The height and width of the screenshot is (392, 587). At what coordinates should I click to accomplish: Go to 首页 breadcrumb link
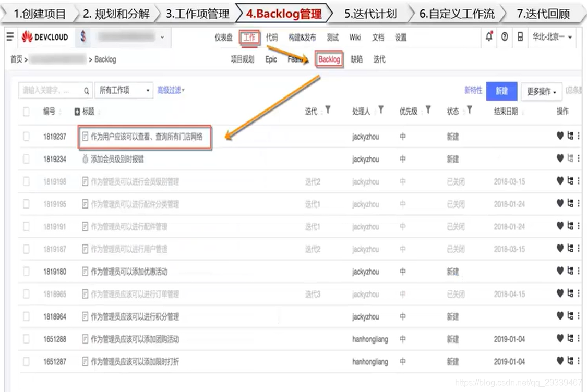click(x=17, y=59)
